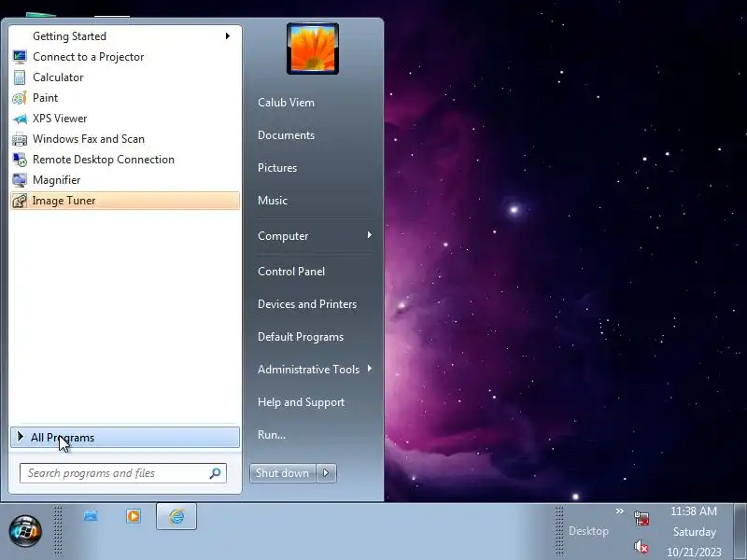Open Default Programs
Viewport: 747px width, 560px height.
pos(300,337)
